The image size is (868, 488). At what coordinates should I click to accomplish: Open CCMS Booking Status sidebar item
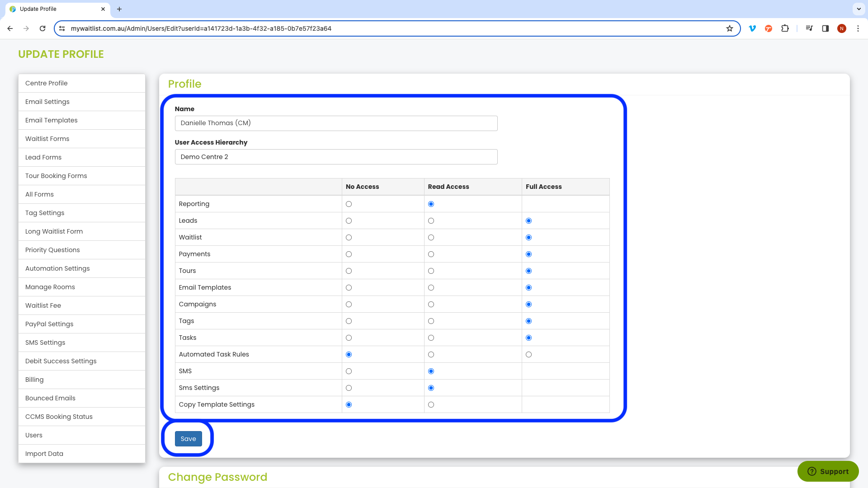tap(82, 417)
